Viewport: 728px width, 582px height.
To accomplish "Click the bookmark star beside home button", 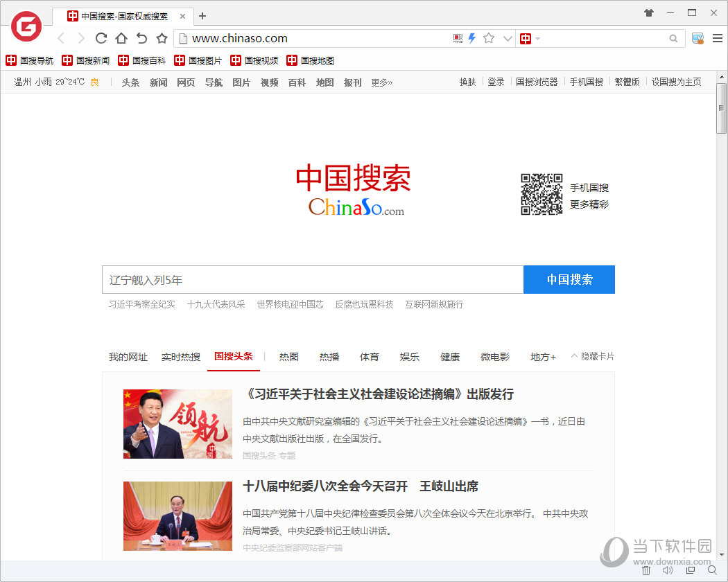I will [162, 38].
